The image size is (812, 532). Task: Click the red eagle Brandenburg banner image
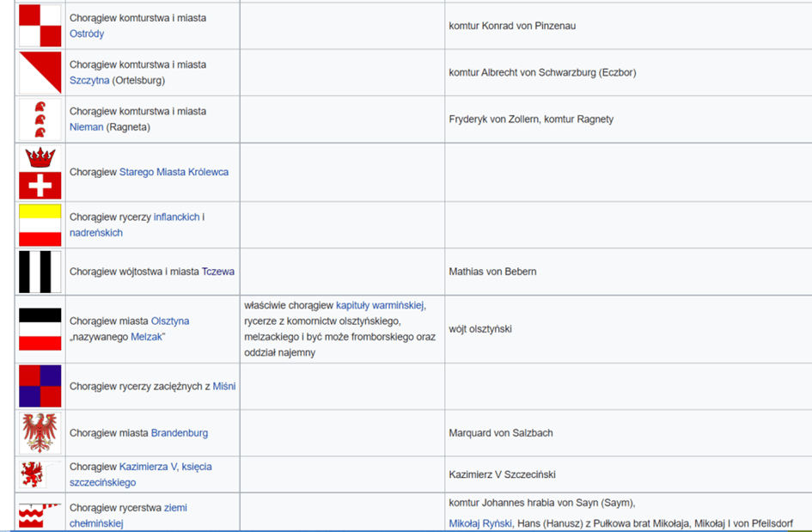[40, 432]
